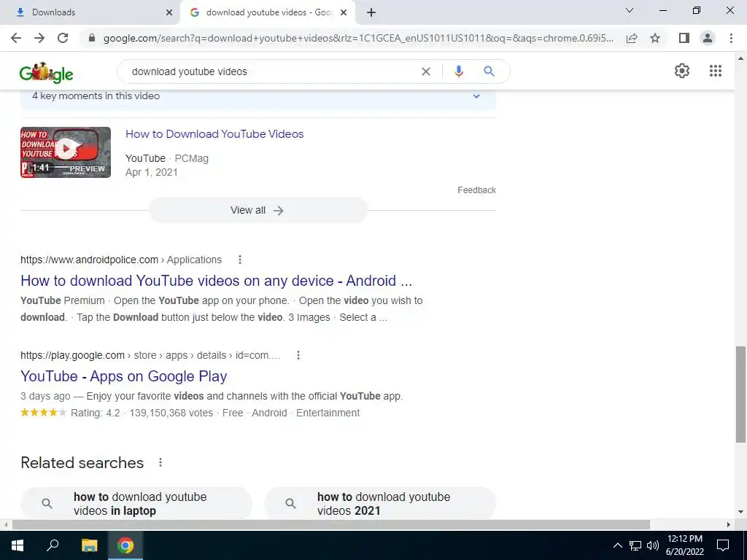Click the Chrome taskbar icon
Image resolution: width=747 pixels, height=560 pixels.
(x=125, y=545)
